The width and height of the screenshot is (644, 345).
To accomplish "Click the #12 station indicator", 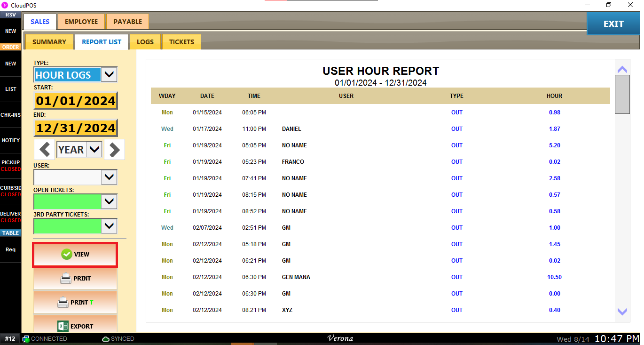I will [x=10, y=339].
